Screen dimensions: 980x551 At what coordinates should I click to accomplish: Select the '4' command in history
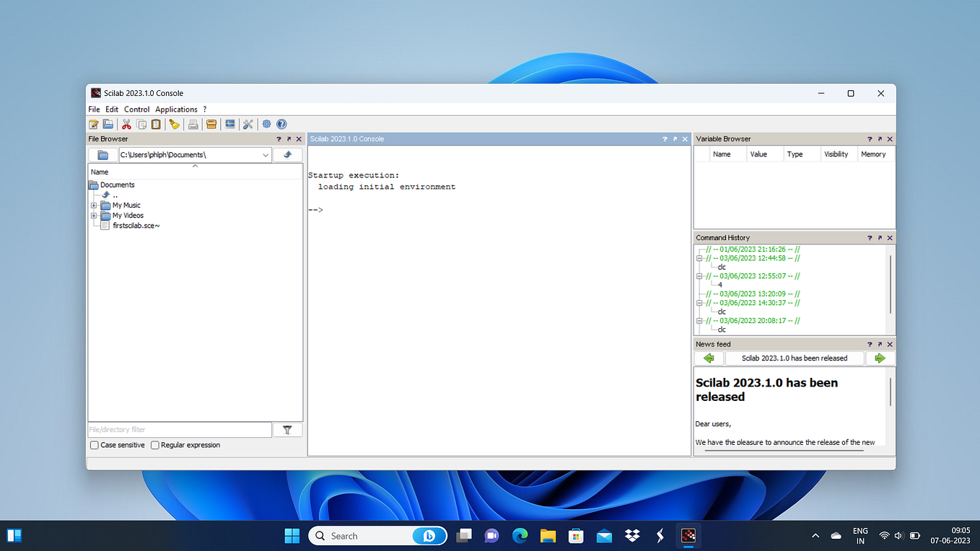(720, 285)
